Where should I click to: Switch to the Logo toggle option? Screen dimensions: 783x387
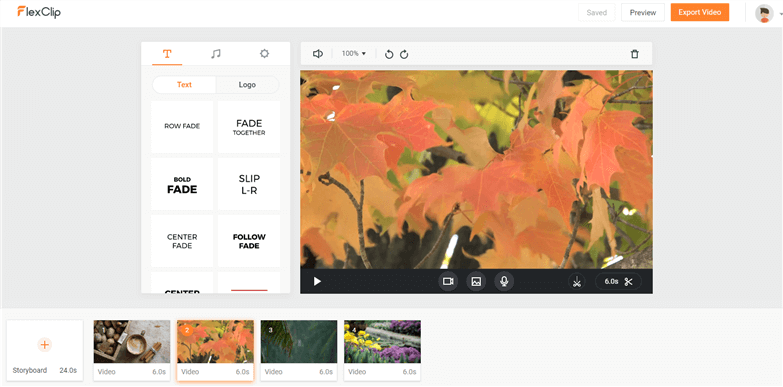click(x=247, y=85)
